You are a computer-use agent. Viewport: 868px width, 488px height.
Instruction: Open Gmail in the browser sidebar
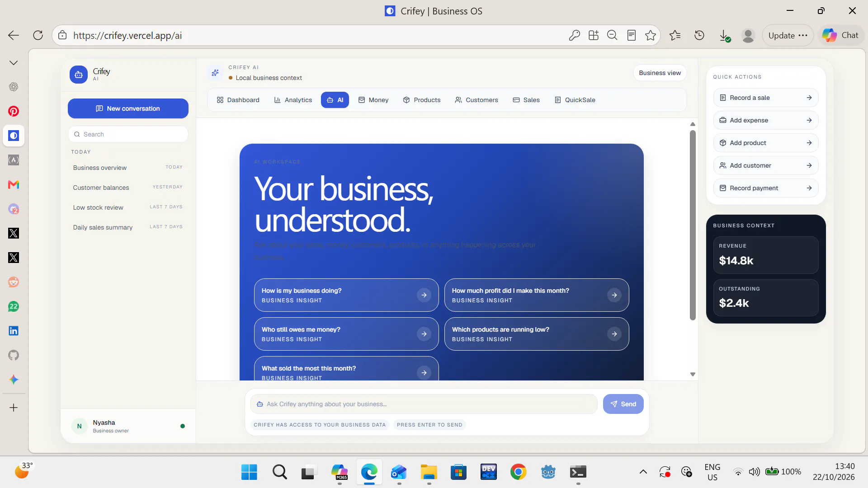(x=14, y=184)
